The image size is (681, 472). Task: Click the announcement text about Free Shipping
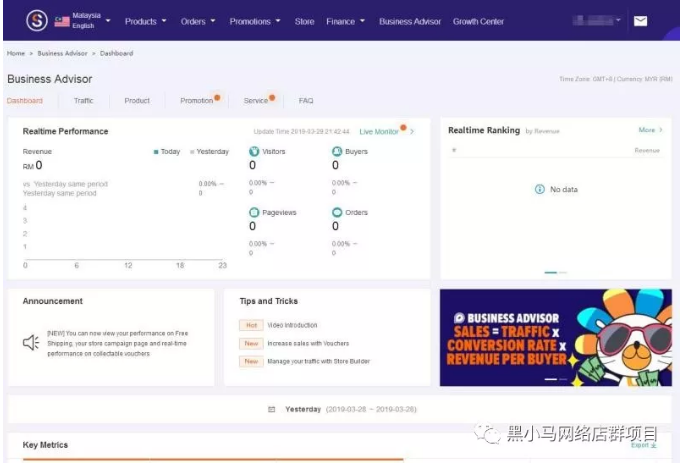117,343
